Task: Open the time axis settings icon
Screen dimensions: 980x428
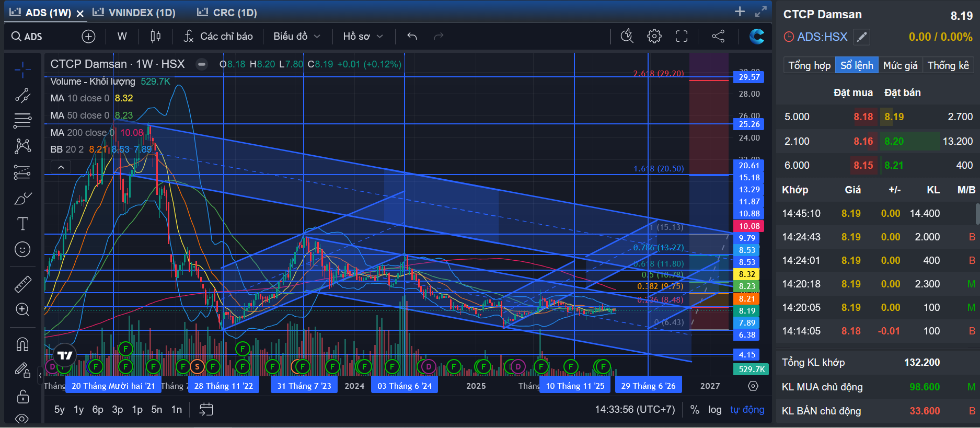Action: [x=753, y=386]
